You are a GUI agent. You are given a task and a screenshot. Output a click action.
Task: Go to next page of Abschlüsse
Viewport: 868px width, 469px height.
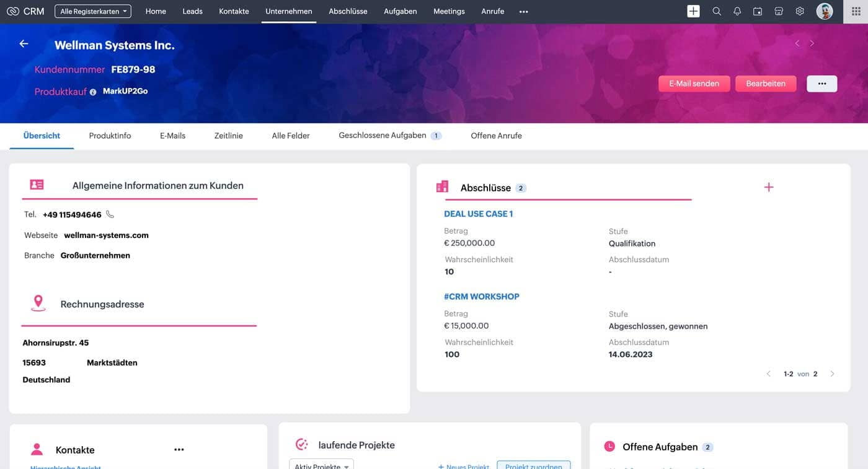832,374
